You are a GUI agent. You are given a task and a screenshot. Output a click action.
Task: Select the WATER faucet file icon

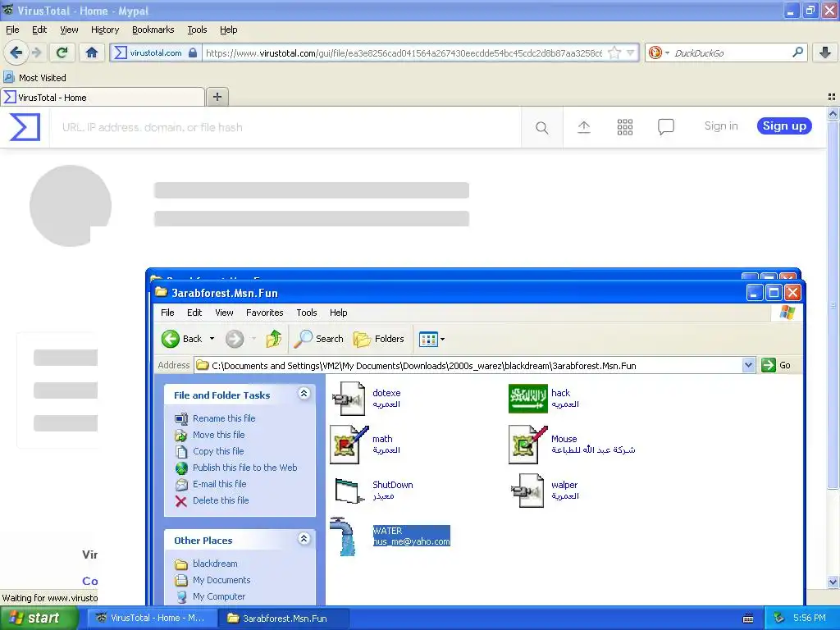point(343,536)
